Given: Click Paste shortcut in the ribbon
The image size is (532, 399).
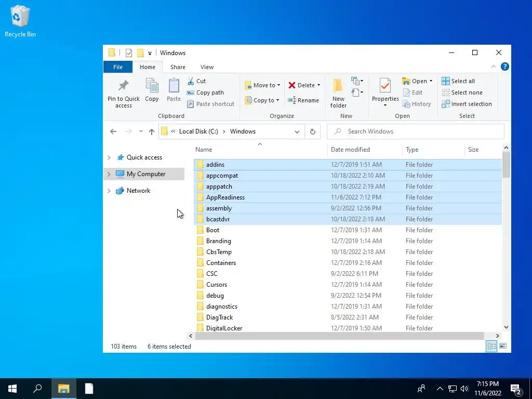Looking at the screenshot, I should 211,104.
